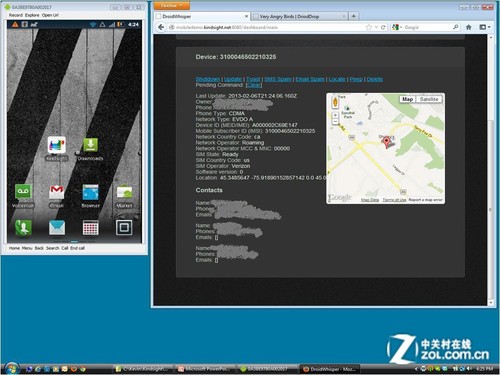Select the Map view button
This screenshot has width=500, height=375.
click(x=408, y=99)
